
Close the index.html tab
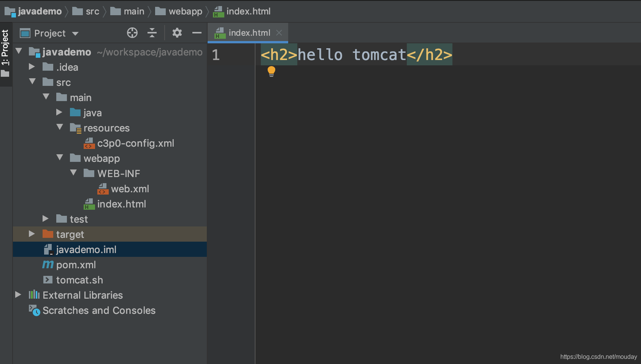tap(279, 33)
